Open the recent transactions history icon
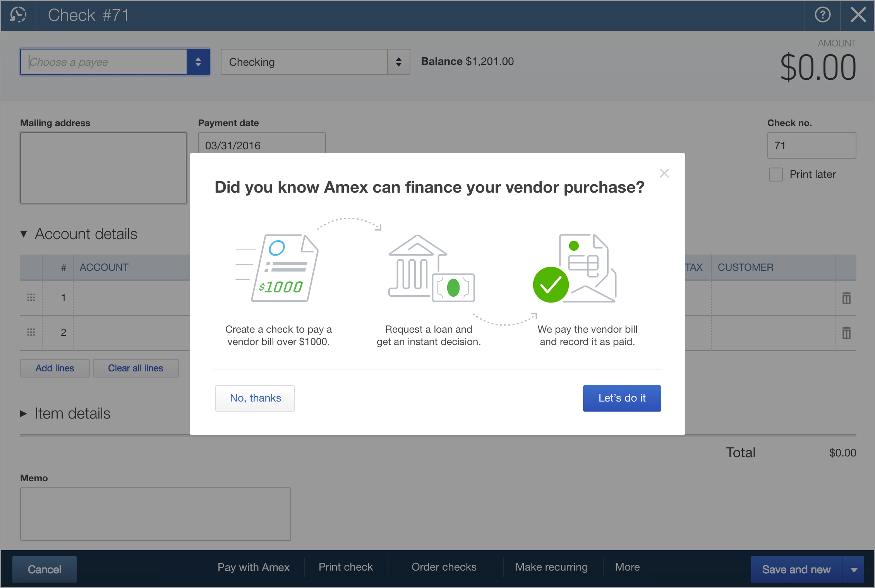 tap(18, 15)
